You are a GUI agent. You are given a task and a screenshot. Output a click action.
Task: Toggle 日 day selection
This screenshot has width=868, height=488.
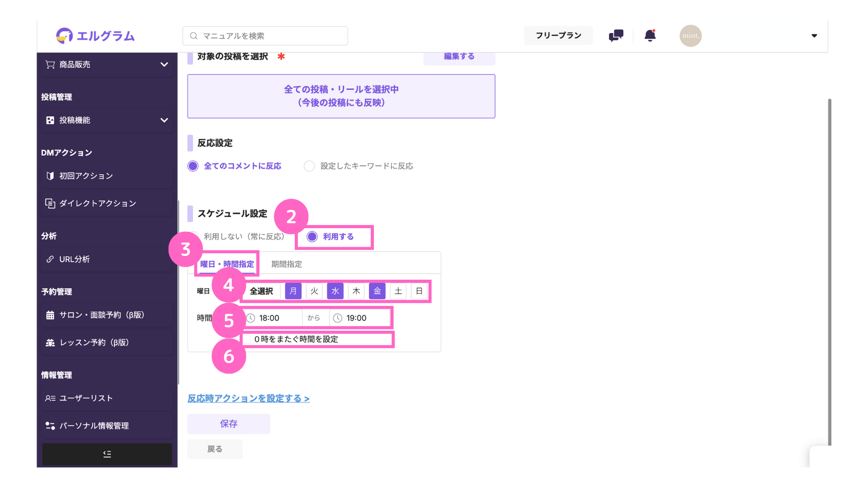[419, 291]
